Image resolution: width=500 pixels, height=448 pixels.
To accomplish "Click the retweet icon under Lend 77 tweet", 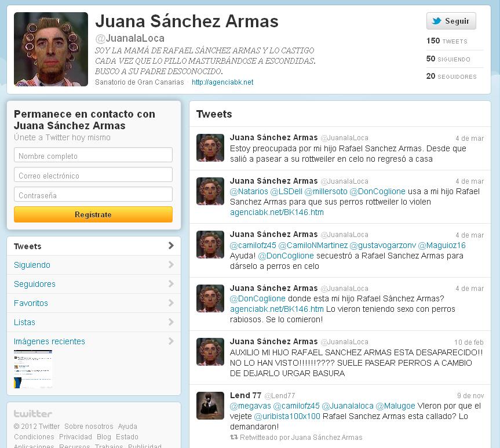I will pyautogui.click(x=233, y=437).
